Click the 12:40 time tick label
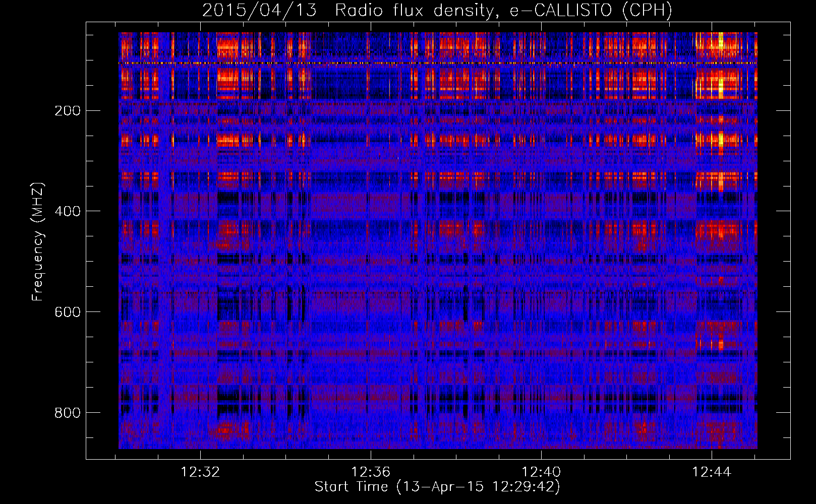Screen dimensions: 816x504 tap(541, 472)
